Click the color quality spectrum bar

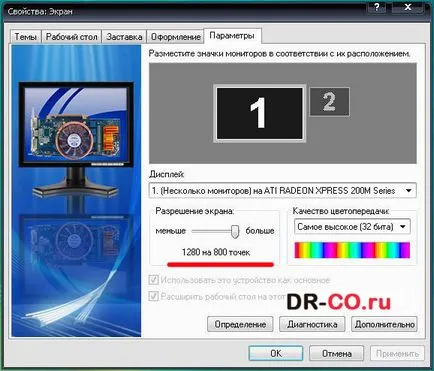tap(352, 250)
